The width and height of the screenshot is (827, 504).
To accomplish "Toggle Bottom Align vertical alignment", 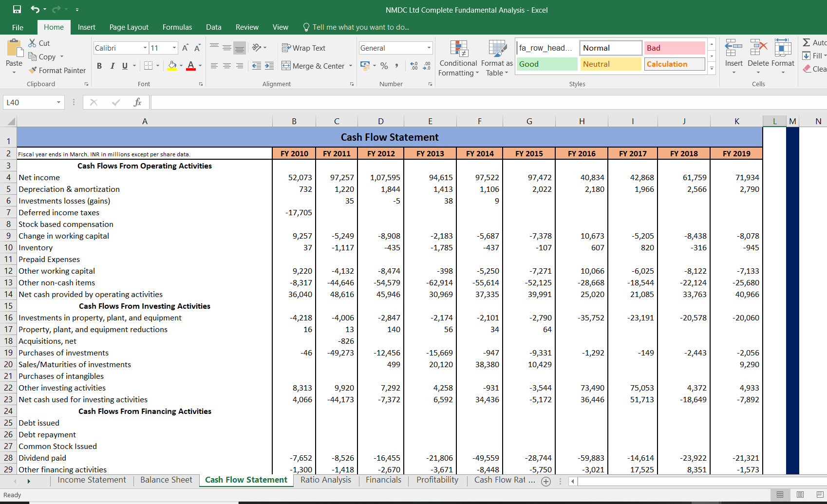I will 240,47.
